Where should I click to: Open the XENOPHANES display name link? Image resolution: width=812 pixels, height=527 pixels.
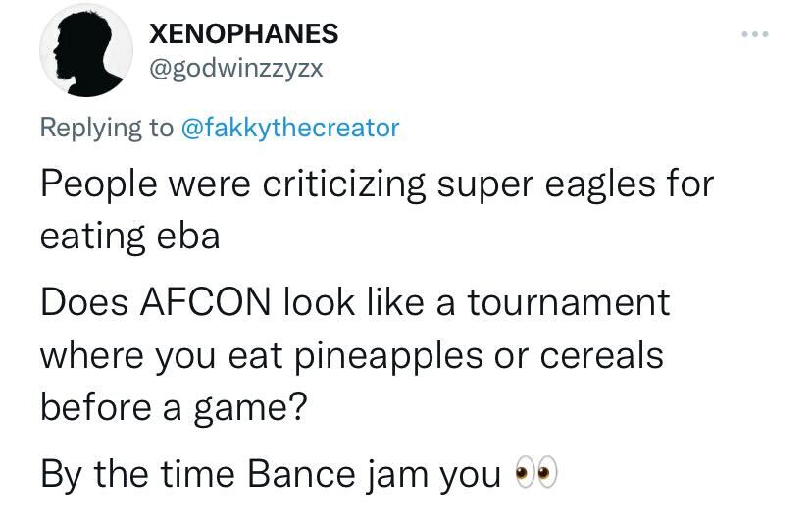243,33
